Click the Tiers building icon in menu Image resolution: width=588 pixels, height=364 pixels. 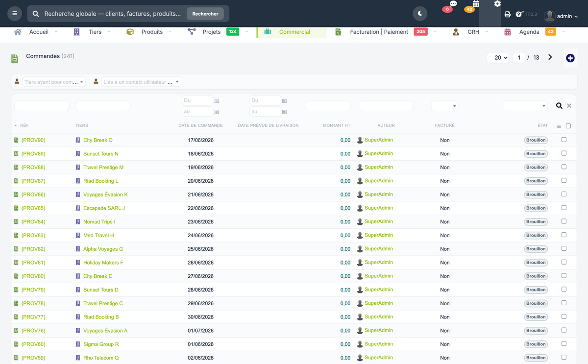pos(76,32)
